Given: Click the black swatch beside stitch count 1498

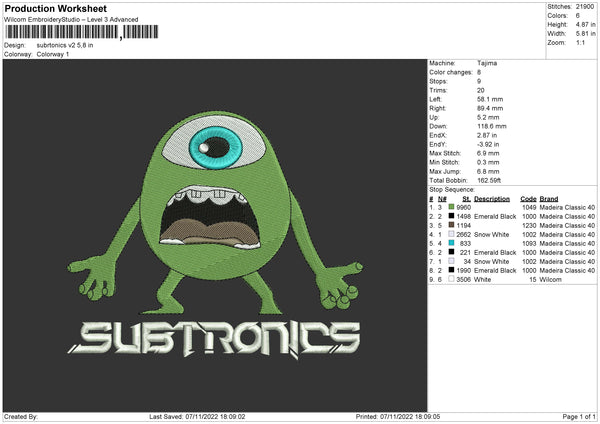Looking at the screenshot, I should tap(452, 216).
